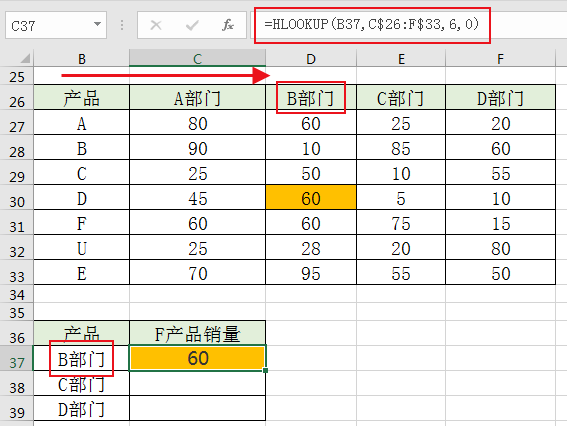The height and width of the screenshot is (426, 567).
Task: Open the Name Box dropdown arrow
Action: [x=97, y=24]
